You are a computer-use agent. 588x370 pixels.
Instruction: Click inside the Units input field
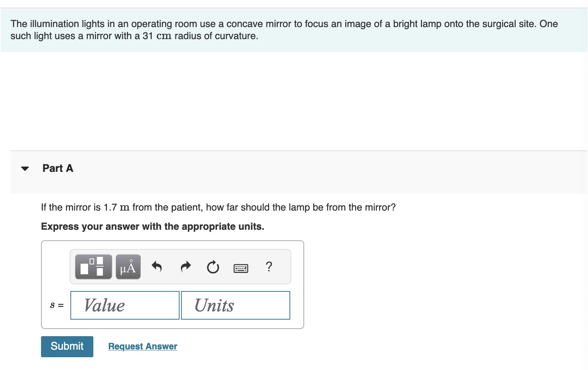(x=235, y=305)
